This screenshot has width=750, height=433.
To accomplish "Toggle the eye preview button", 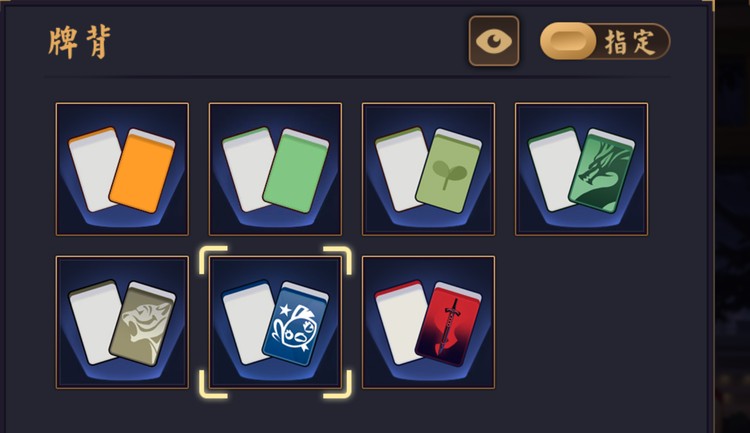I will 494,41.
